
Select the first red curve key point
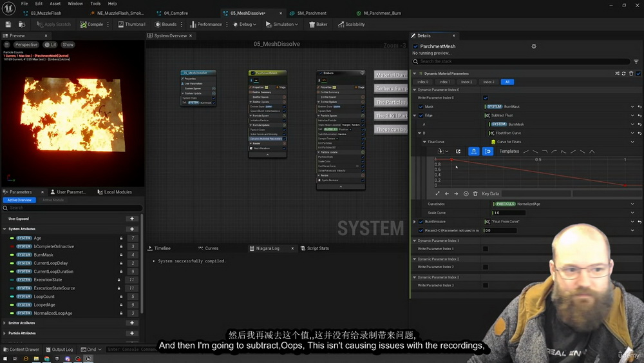click(451, 159)
